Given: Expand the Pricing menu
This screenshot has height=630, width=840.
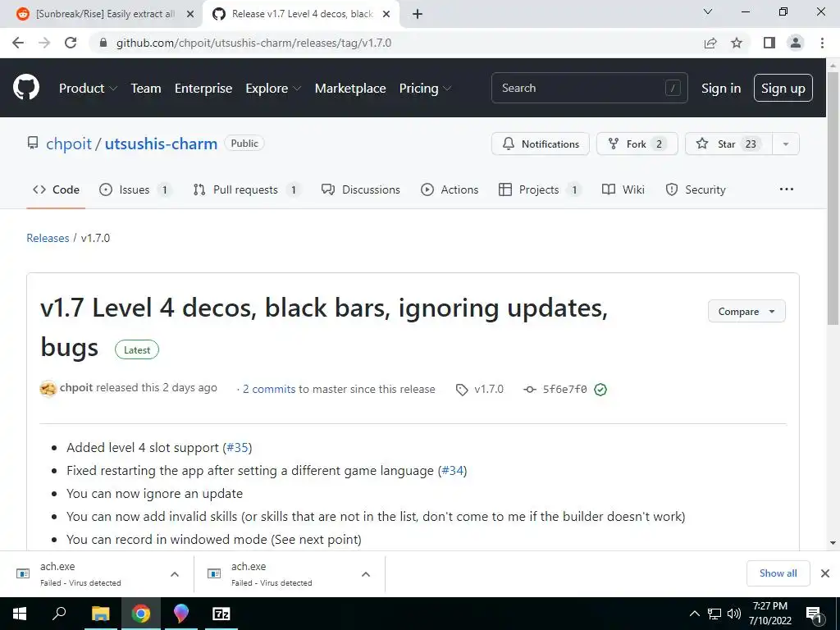Looking at the screenshot, I should click(426, 89).
